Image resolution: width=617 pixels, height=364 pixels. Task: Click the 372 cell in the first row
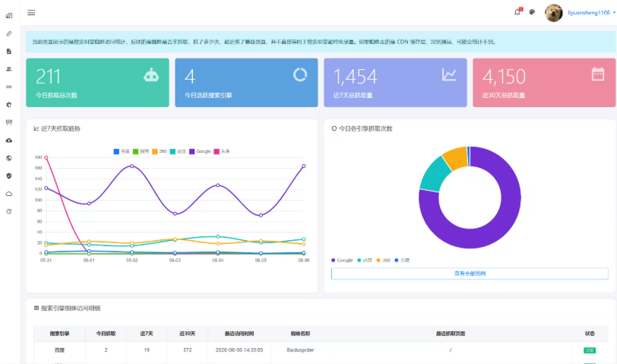click(187, 350)
